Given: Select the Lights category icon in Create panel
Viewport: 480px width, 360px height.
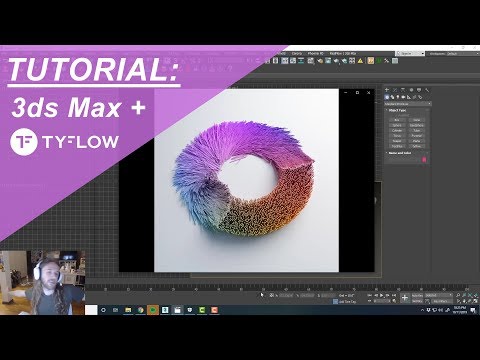Looking at the screenshot, I should click(x=398, y=97).
